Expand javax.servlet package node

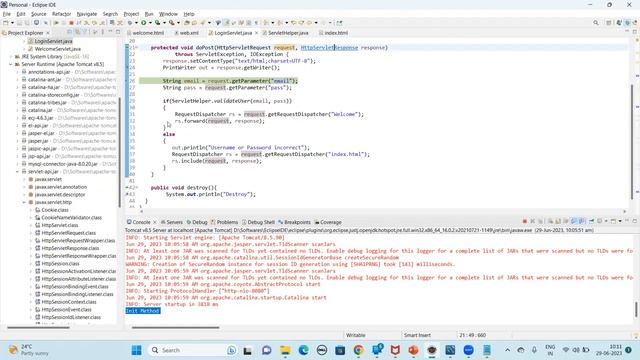pos(24,180)
